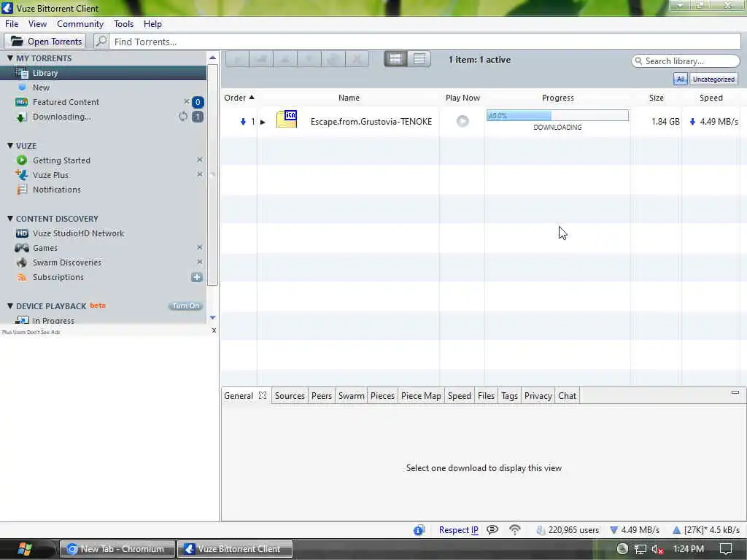Collapse the CONTENT DISCOVERY section

point(10,219)
